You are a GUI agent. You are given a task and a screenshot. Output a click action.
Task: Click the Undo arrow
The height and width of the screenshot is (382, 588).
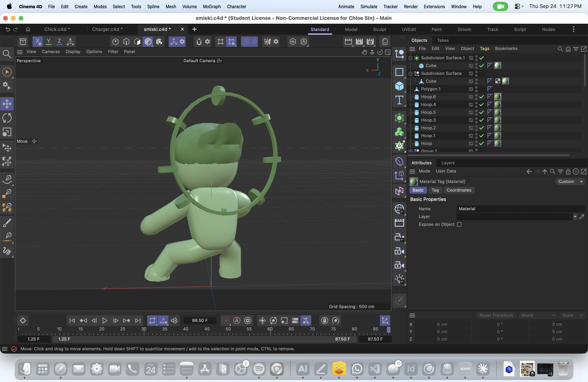(8, 29)
